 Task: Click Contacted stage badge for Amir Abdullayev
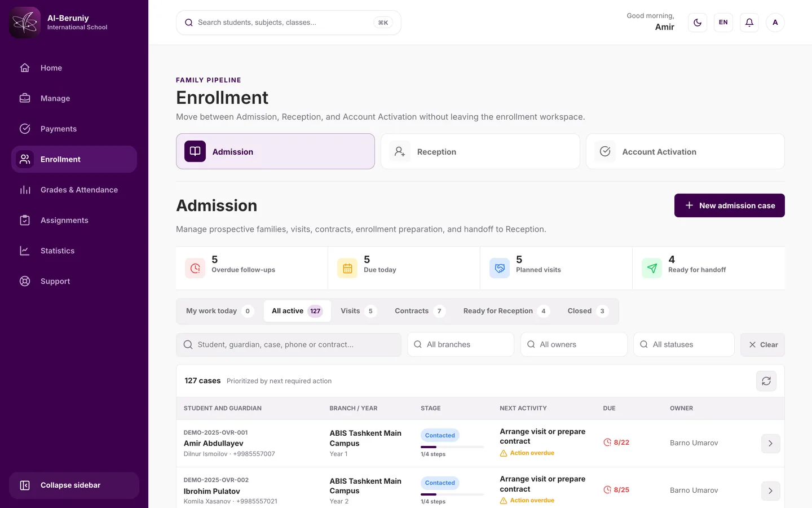coord(440,435)
